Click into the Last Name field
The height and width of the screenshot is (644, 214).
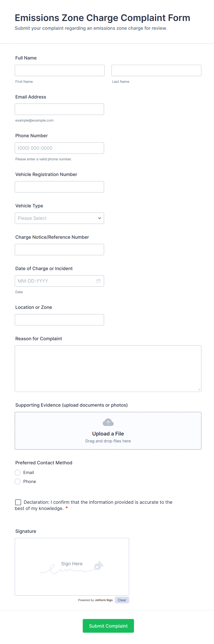[x=156, y=70]
